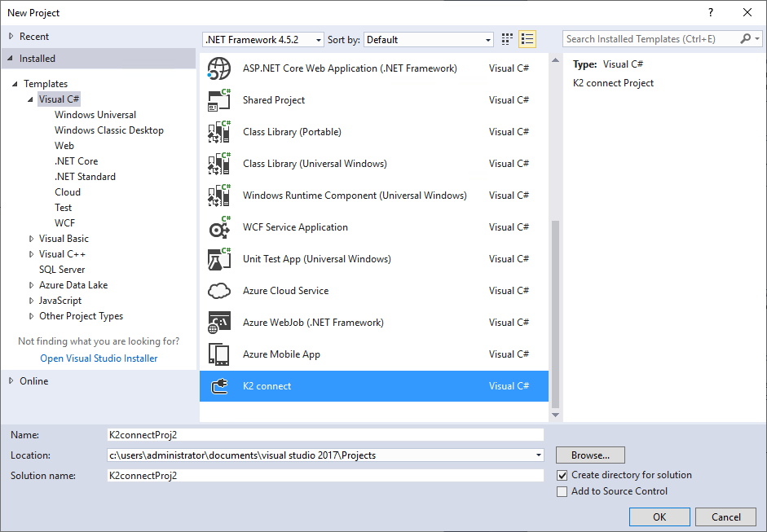Image resolution: width=767 pixels, height=532 pixels.
Task: Select the Windows Runtime Component icon
Action: click(x=218, y=196)
